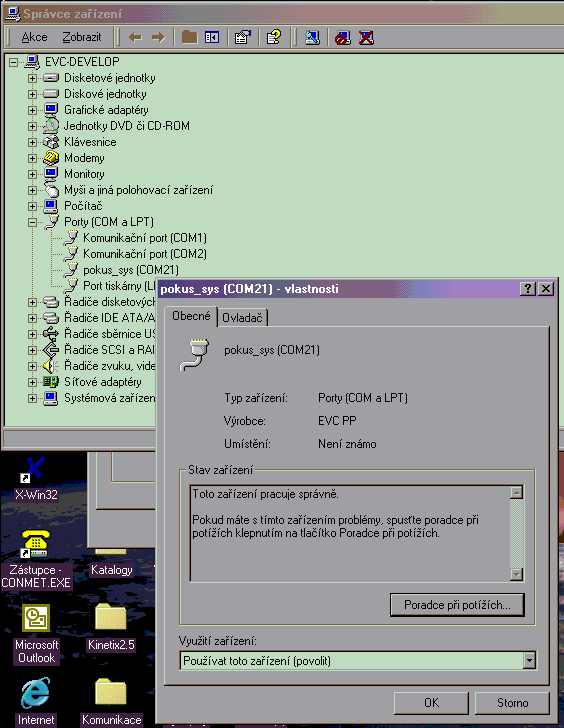Open the Akce menu
This screenshot has height=728, width=564.
(34, 37)
